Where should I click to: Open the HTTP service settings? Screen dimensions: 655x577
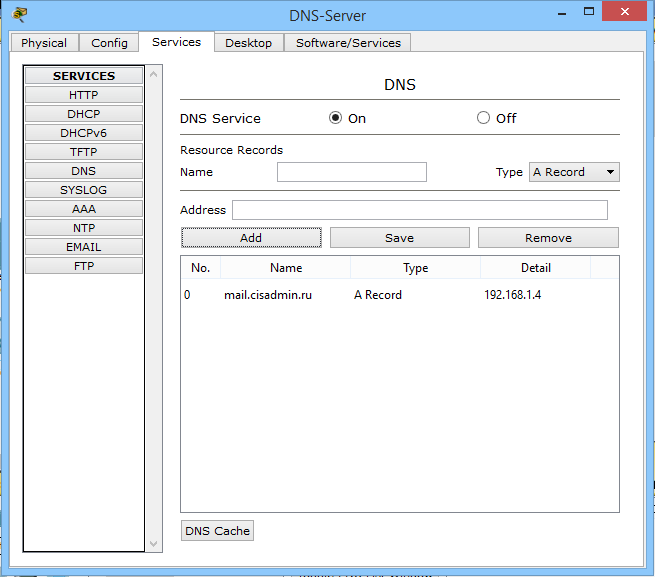click(84, 95)
